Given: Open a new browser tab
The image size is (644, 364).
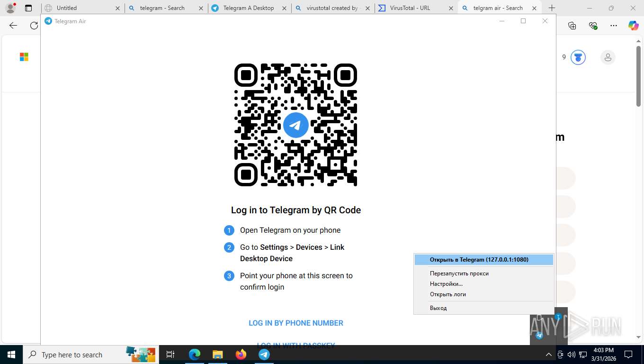Looking at the screenshot, I should pos(552,8).
